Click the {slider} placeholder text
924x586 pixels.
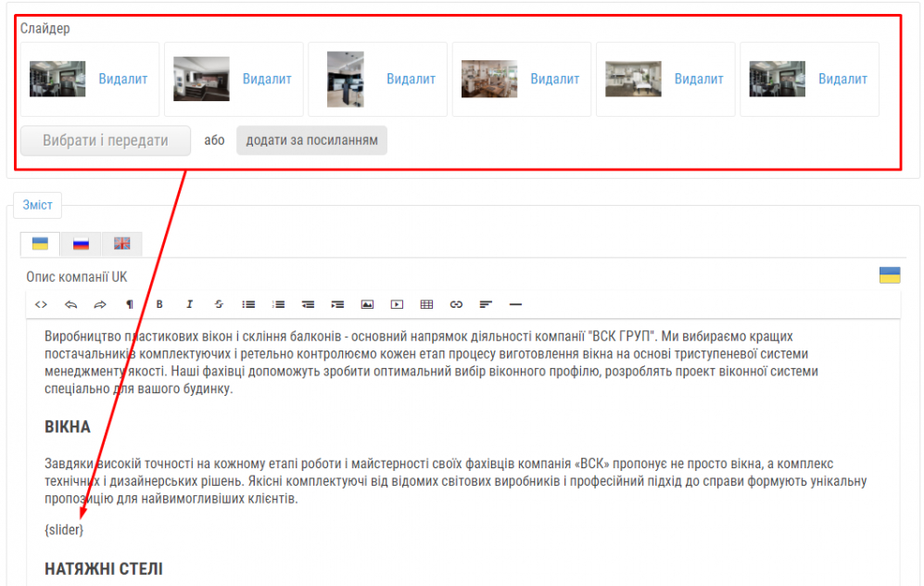tap(64, 529)
